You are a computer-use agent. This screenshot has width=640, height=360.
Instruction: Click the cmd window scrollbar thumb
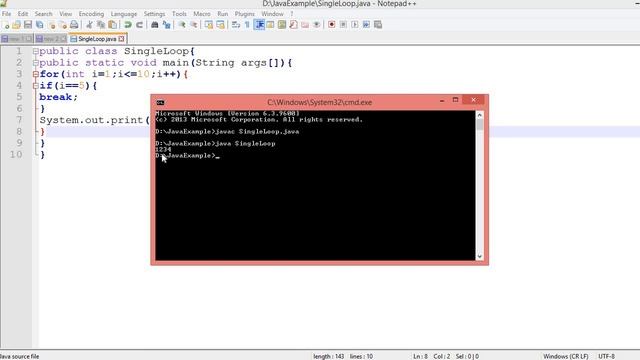point(480,124)
